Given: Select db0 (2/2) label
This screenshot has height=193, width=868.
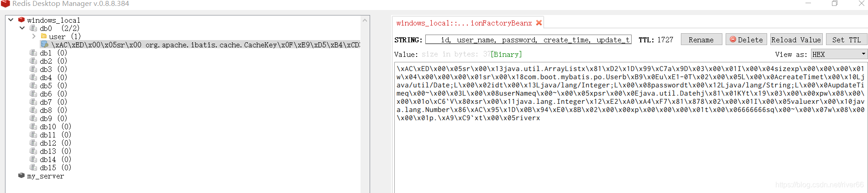Looking at the screenshot, I should [59, 29].
